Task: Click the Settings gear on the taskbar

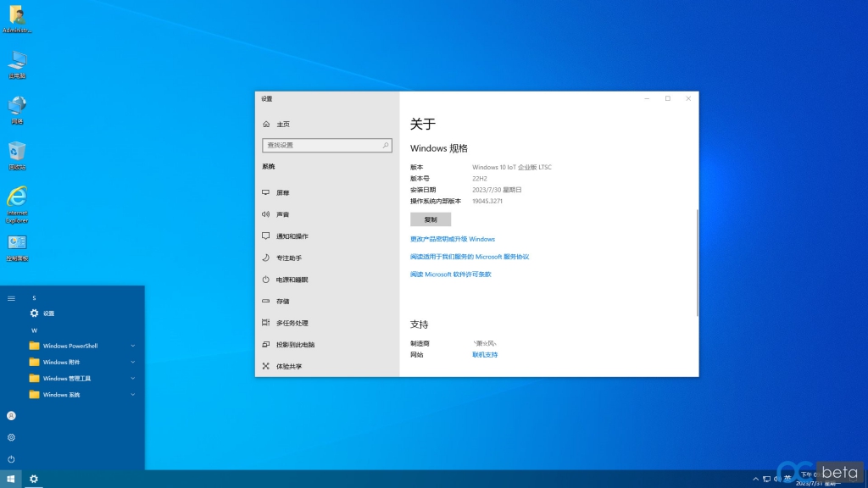Action: pyautogui.click(x=34, y=480)
